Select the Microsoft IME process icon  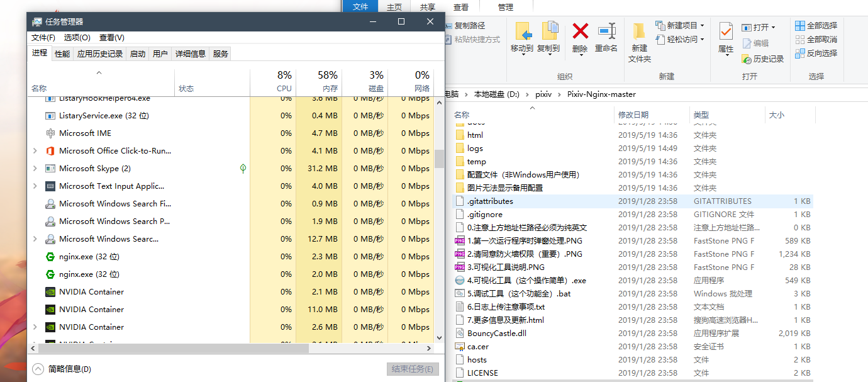(50, 133)
